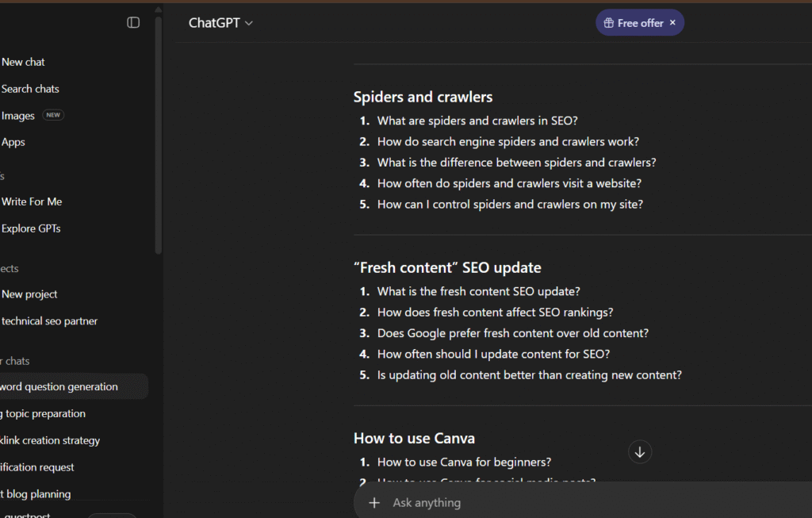The image size is (812, 518).
Task: Start a New chat
Action: (24, 62)
